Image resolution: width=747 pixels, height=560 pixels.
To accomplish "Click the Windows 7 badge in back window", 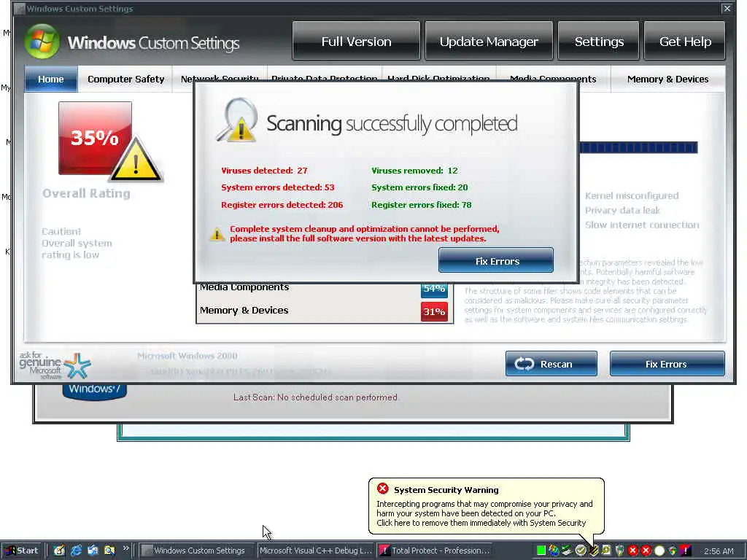I will (94, 391).
